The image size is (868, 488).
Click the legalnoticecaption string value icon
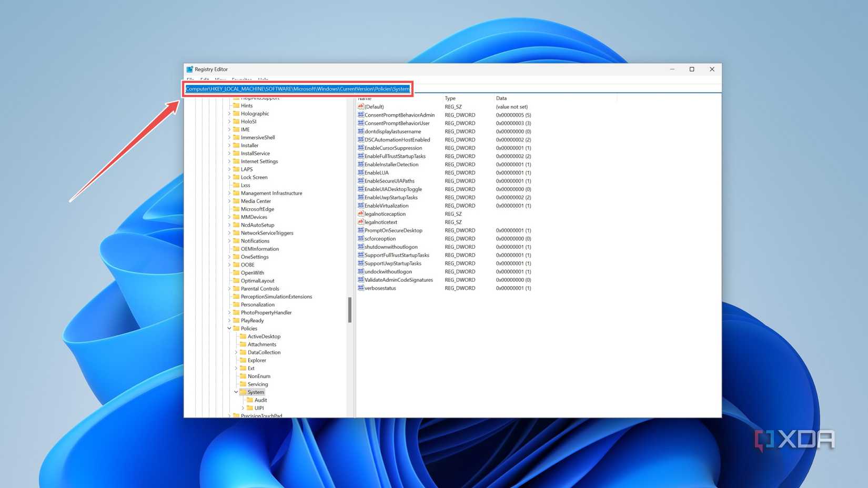pos(360,214)
